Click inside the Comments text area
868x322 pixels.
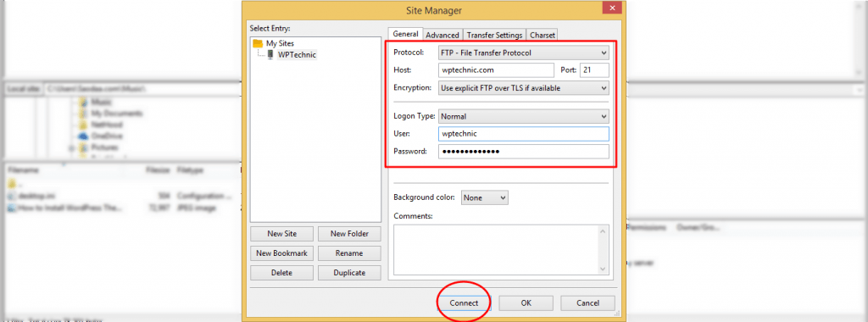497,249
